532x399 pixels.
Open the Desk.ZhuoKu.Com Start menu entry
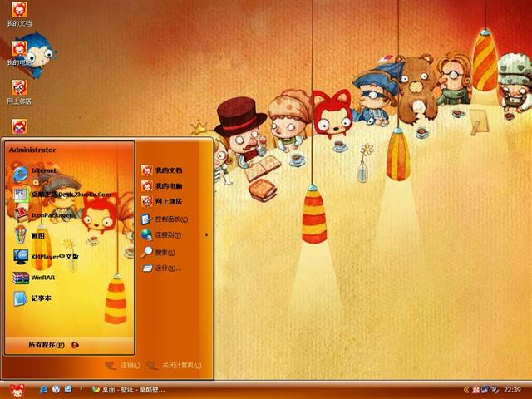click(x=62, y=195)
